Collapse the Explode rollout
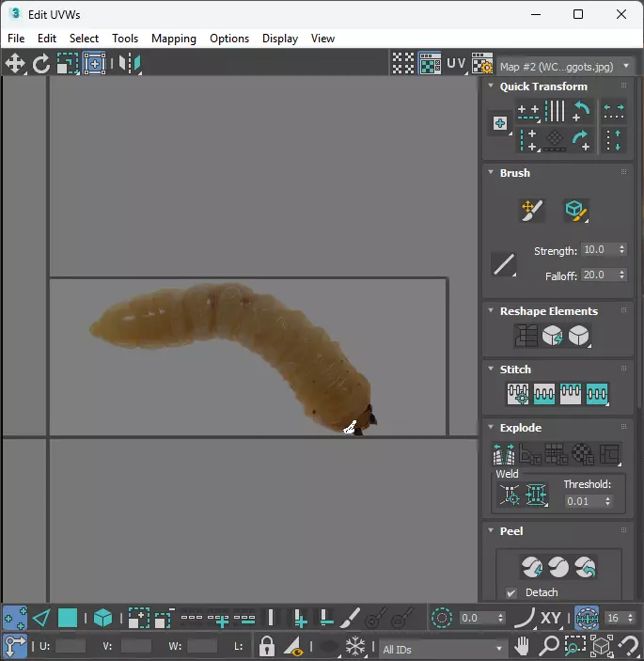Viewport: 644px width, 661px height. 491,427
